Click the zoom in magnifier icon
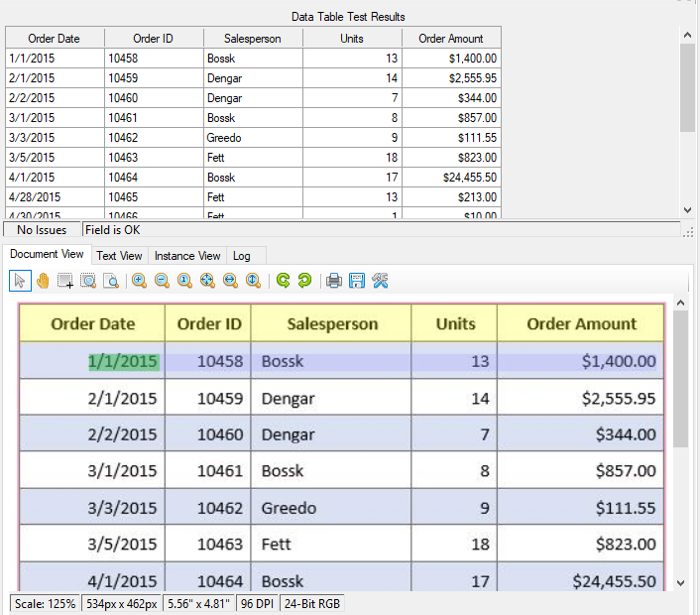The width and height of the screenshot is (700, 615). (x=139, y=281)
